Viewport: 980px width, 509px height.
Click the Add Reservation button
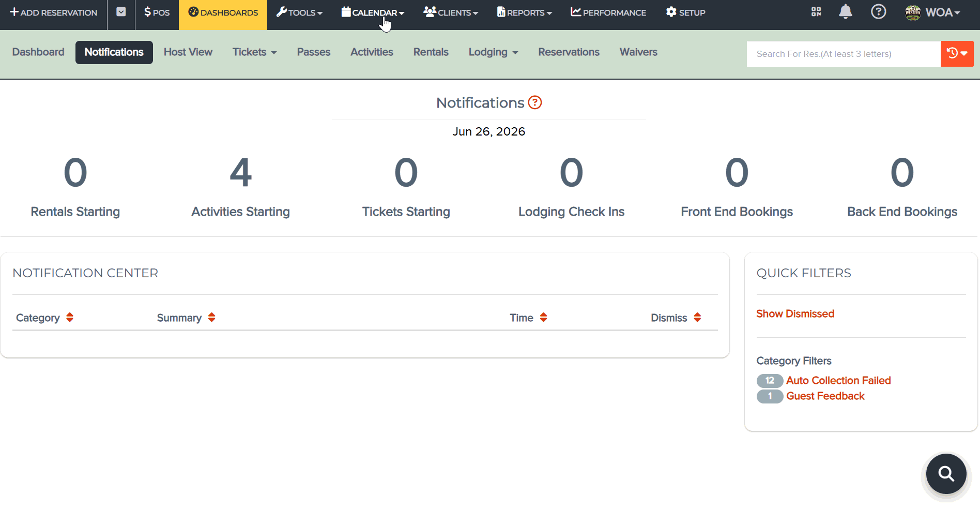(x=54, y=12)
